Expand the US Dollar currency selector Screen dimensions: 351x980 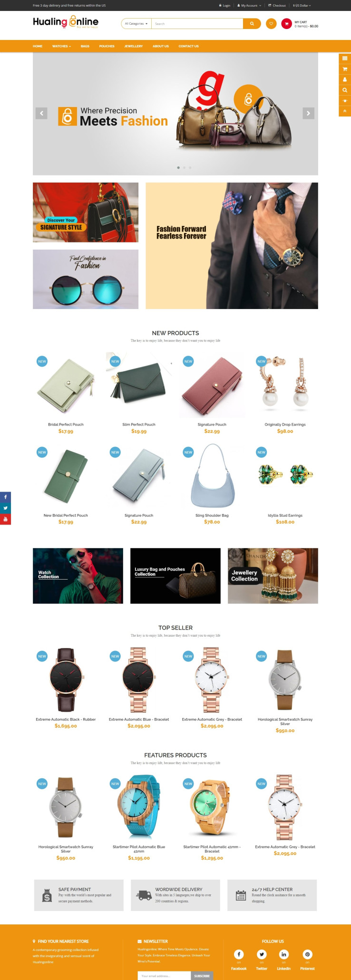[x=302, y=6]
